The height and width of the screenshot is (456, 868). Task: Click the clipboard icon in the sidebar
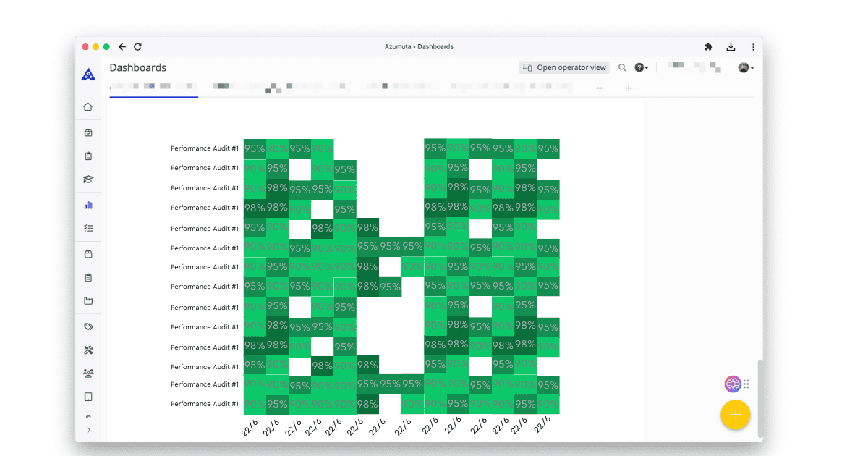pyautogui.click(x=88, y=156)
